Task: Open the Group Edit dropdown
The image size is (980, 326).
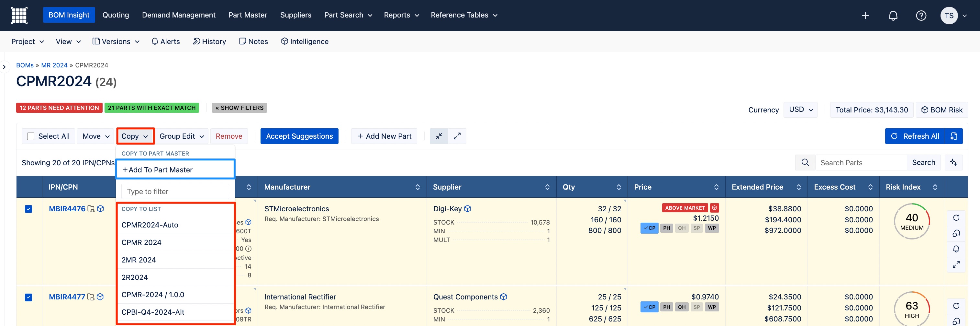Action: (182, 136)
